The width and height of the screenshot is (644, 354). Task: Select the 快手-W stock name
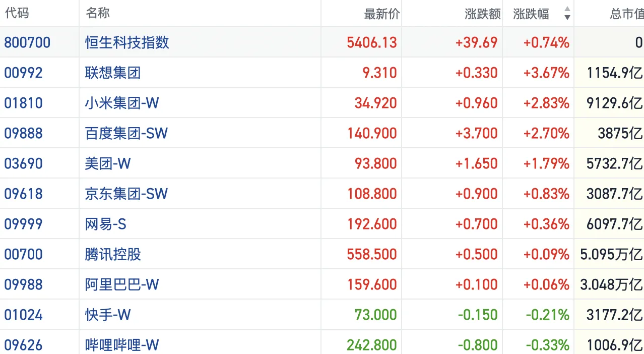(x=108, y=315)
